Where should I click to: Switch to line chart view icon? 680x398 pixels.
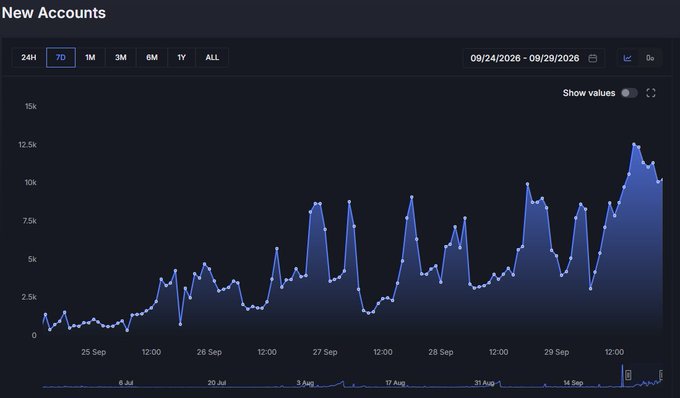point(628,58)
